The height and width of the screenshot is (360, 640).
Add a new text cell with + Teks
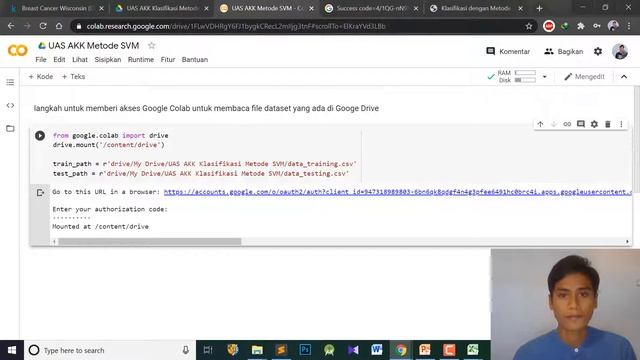click(73, 77)
